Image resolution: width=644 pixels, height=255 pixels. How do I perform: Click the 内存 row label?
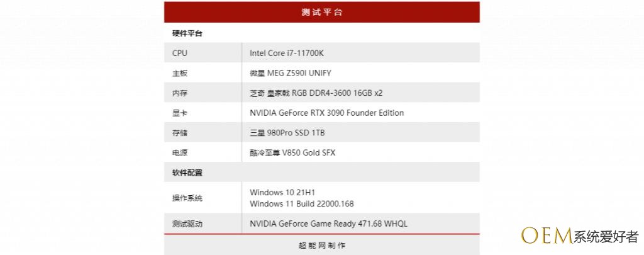pos(180,93)
